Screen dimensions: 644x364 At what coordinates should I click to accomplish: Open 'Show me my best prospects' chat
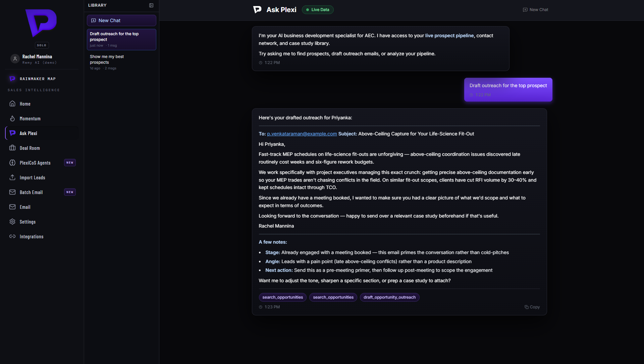tap(121, 62)
